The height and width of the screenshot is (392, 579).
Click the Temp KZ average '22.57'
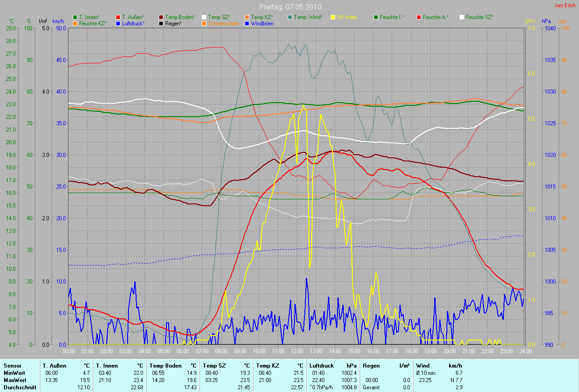(297, 387)
